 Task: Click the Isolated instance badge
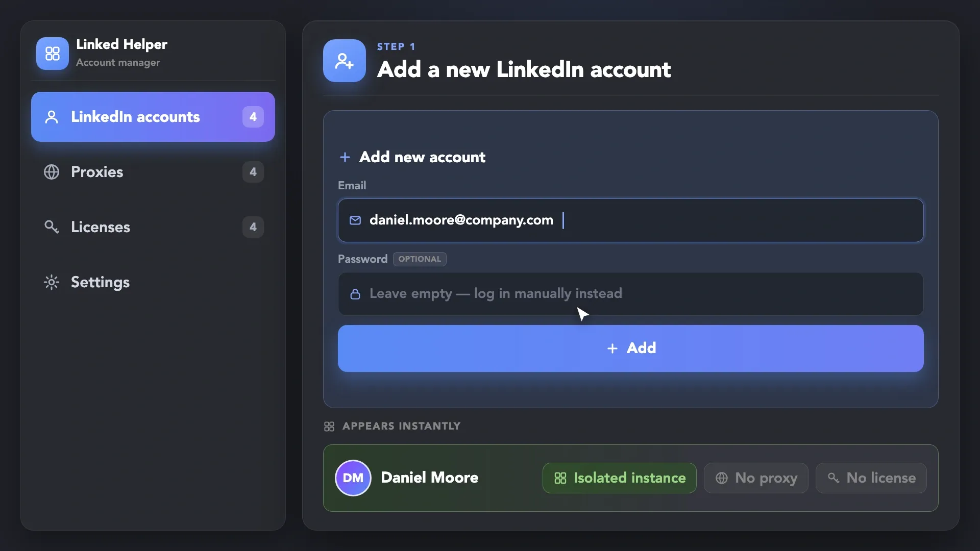[620, 478]
